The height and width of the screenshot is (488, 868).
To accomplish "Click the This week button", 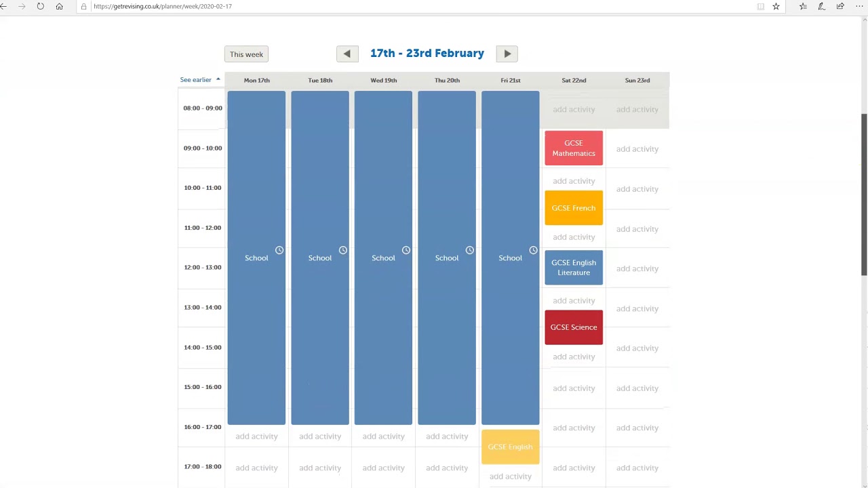I will [x=246, y=54].
